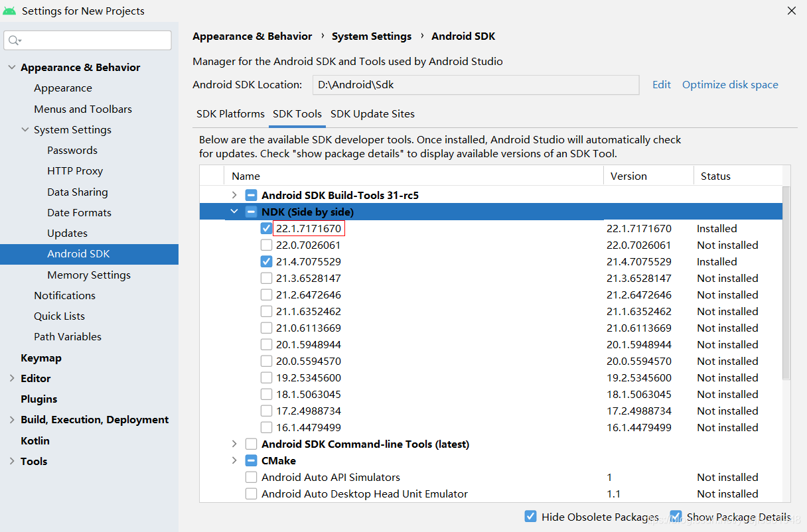Screen dimensions: 807x532
Task: Toggle Android SDK Build-Tools 31-rc5 checkbox
Action: click(251, 195)
